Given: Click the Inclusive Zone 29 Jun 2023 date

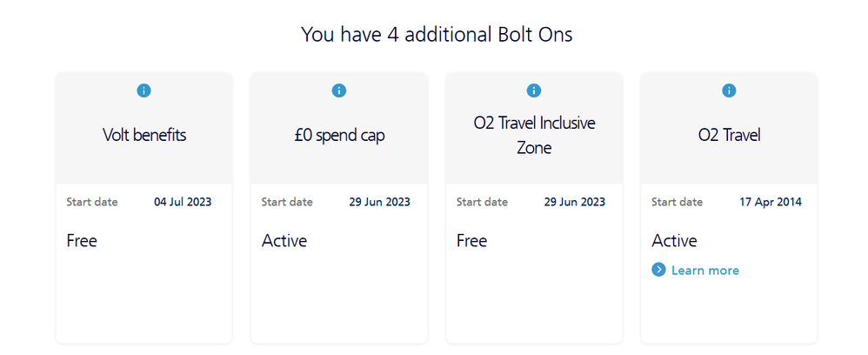Looking at the screenshot, I should click(x=573, y=202).
